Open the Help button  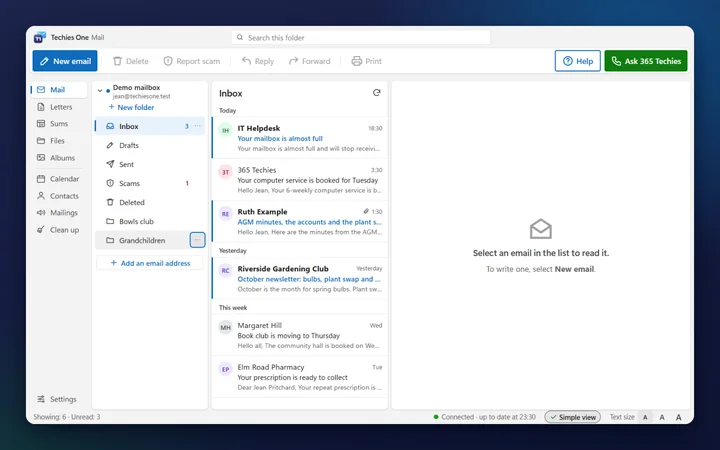click(x=578, y=61)
